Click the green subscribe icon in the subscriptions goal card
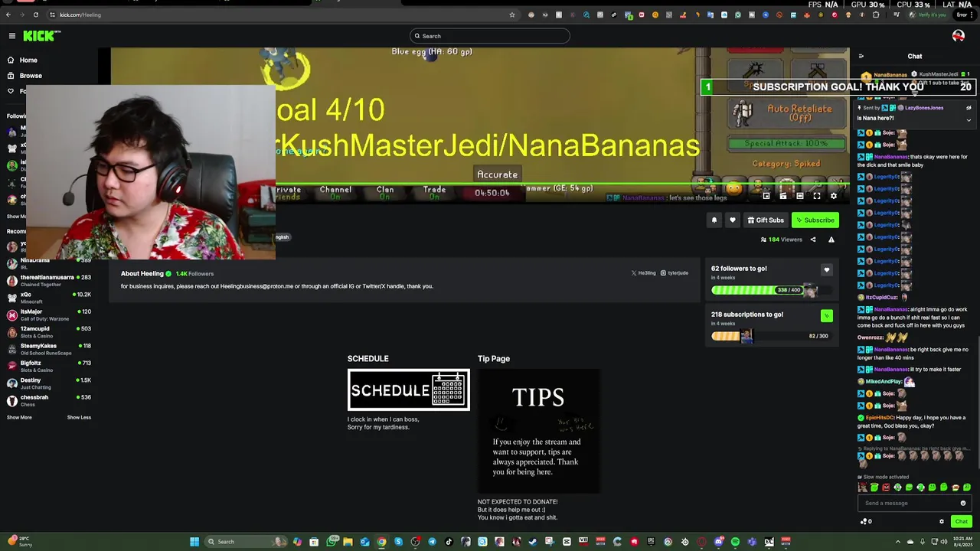Image resolution: width=980 pixels, height=551 pixels. tap(826, 315)
